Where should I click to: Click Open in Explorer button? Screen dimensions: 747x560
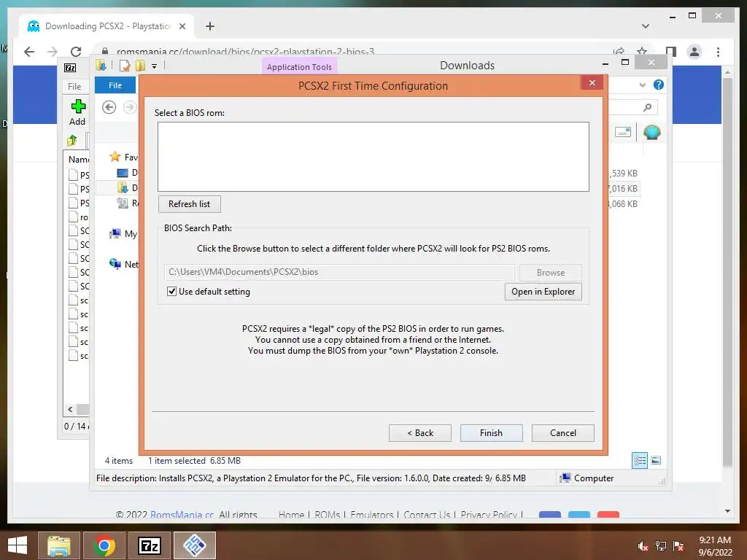543,292
